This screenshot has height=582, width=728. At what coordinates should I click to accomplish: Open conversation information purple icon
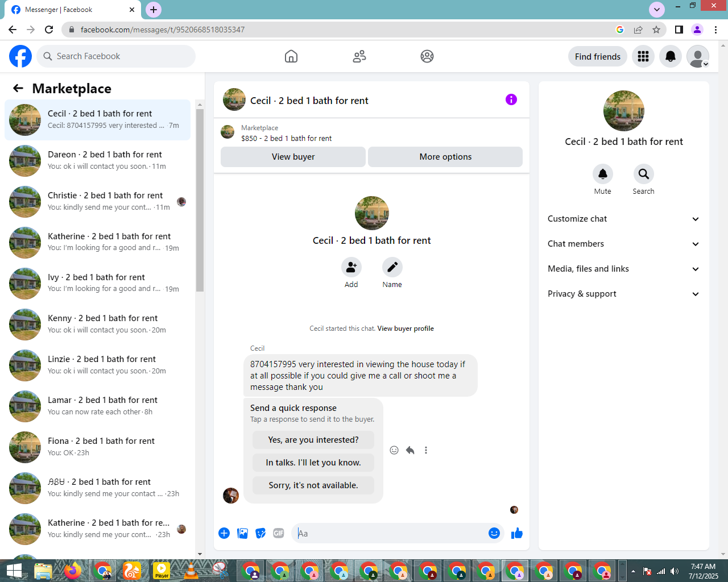coord(511,99)
